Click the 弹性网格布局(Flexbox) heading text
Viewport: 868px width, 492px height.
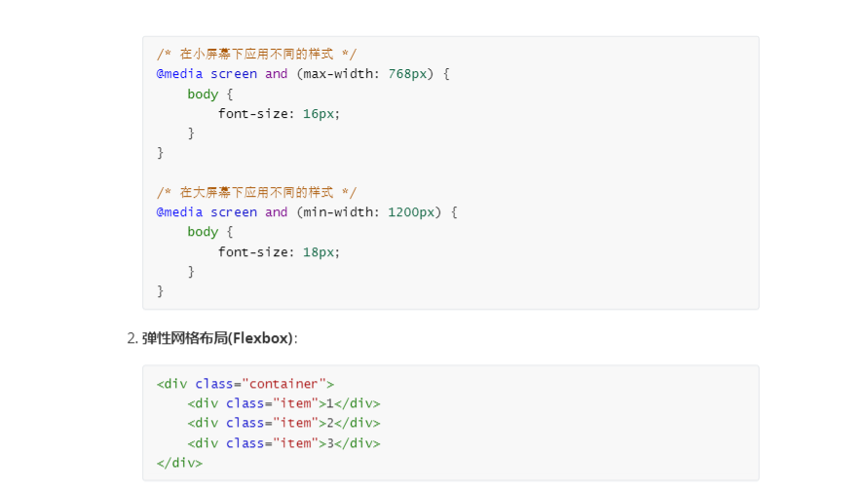(x=217, y=338)
